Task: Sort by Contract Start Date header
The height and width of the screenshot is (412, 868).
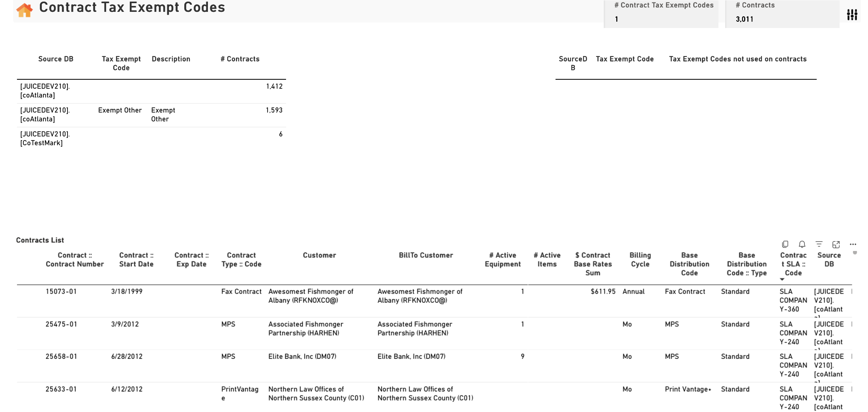Action: click(x=137, y=260)
